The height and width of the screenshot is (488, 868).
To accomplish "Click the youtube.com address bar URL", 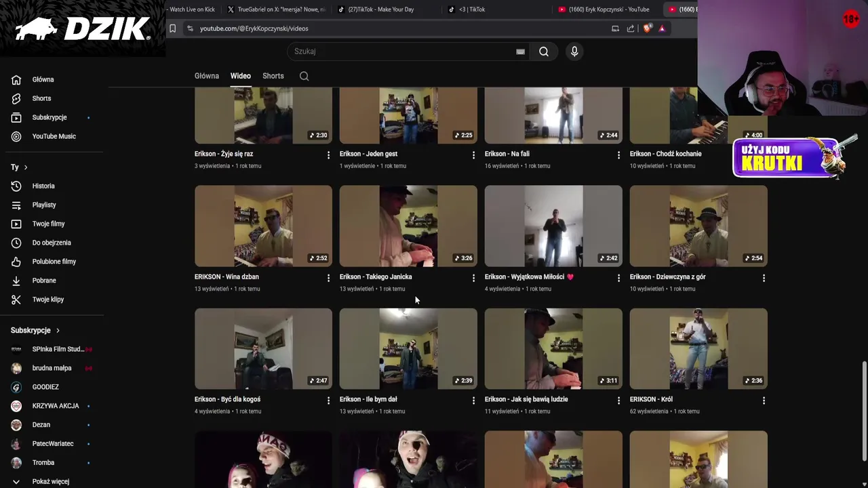I will (254, 28).
